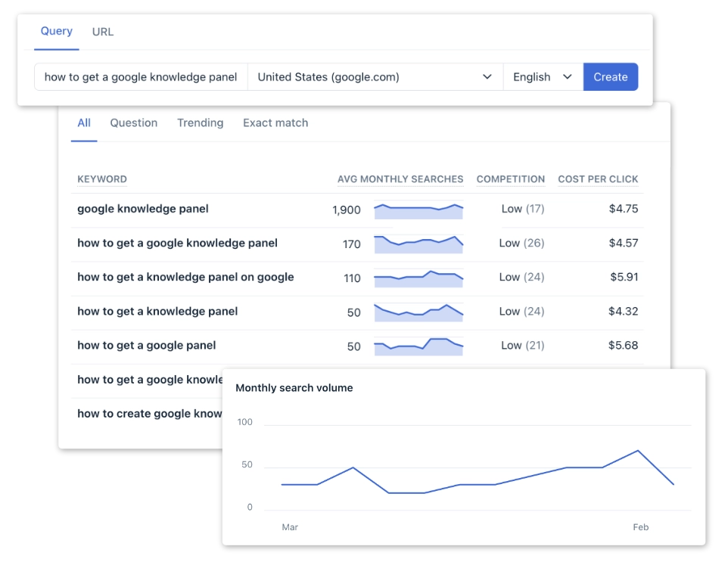This screenshot has width=728, height=562.
Task: Open the United States (google.com) country dropdown
Action: click(375, 76)
